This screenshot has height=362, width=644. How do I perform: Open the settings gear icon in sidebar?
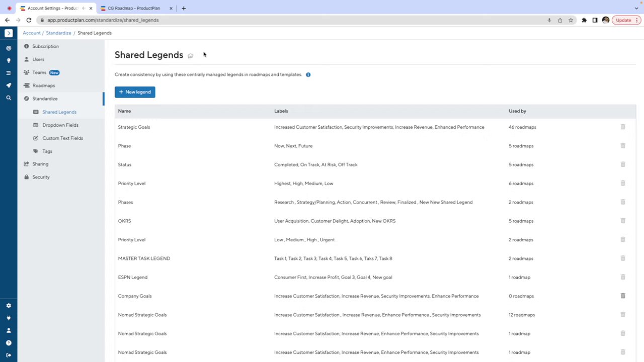pyautogui.click(x=9, y=306)
